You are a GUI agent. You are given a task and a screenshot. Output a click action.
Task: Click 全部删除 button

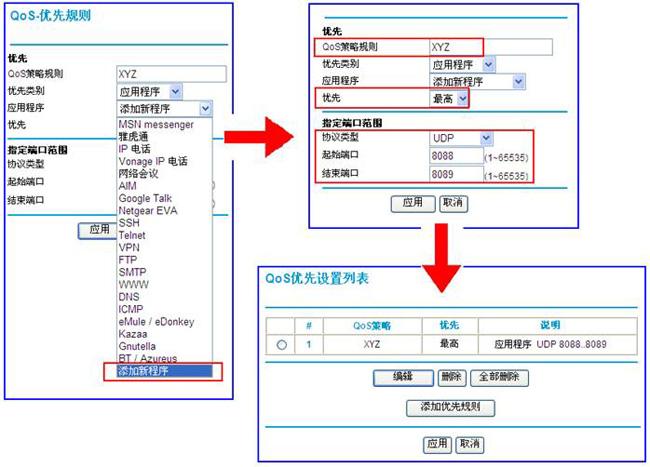(x=499, y=378)
